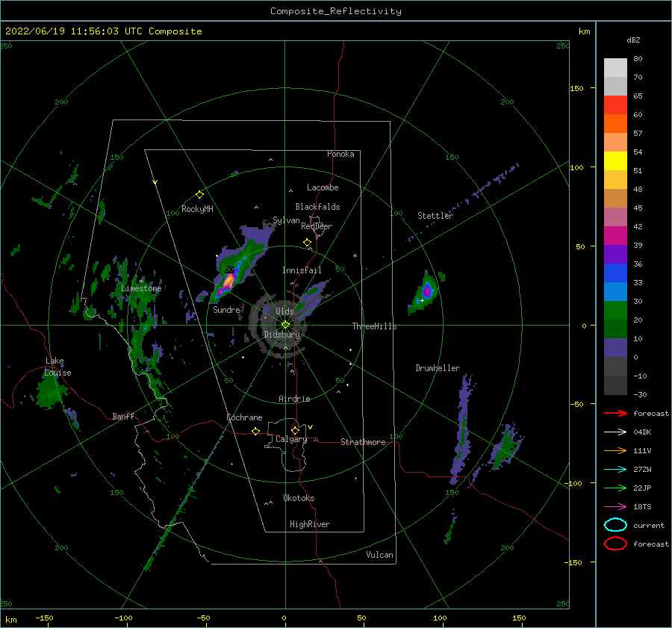Click the Strathmore label

click(x=363, y=442)
